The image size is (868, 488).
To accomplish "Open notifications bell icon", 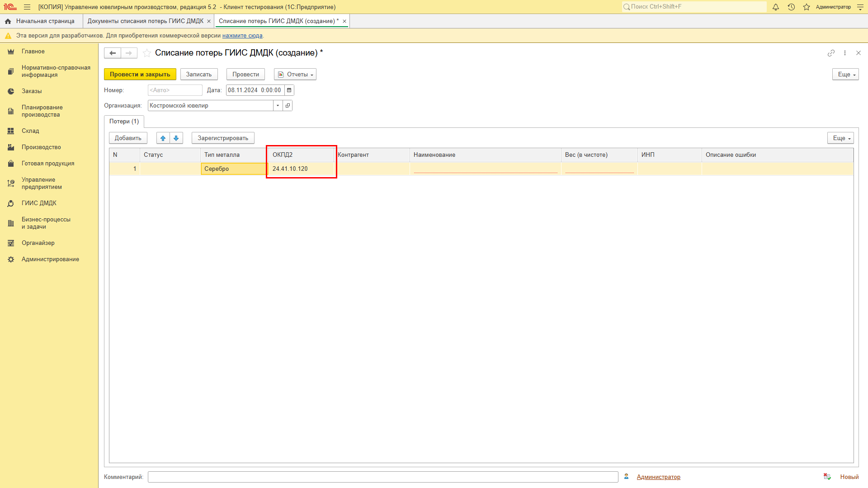I will pos(776,7).
